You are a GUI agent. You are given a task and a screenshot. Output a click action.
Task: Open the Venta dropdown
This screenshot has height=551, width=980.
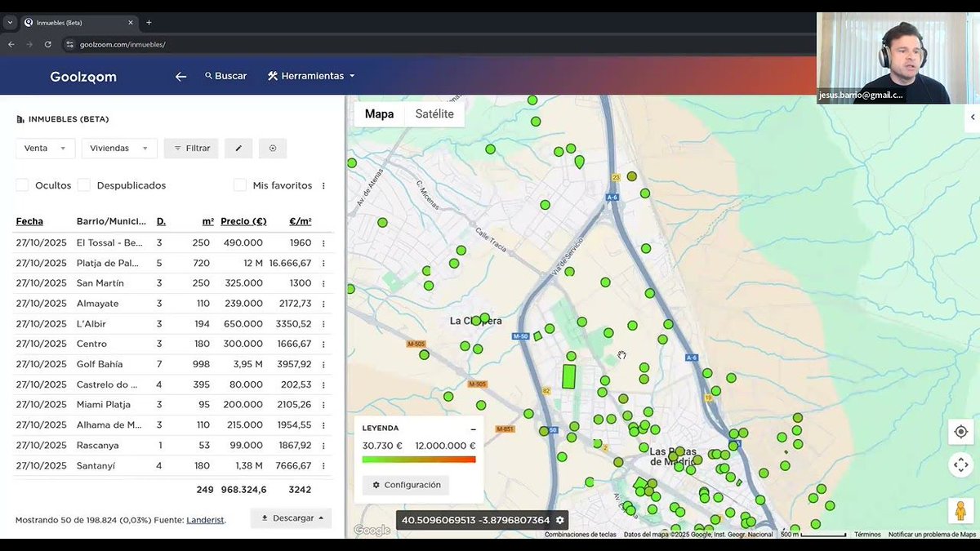click(x=46, y=148)
